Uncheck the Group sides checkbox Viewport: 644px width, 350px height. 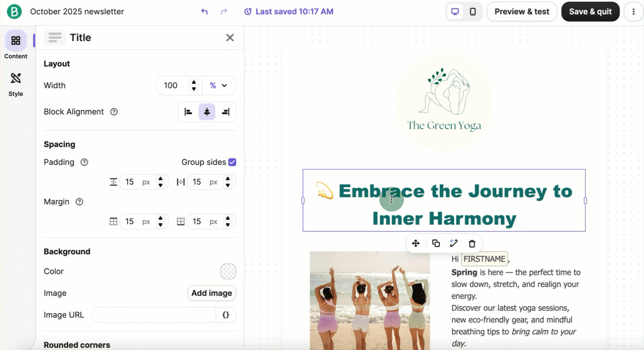232,162
